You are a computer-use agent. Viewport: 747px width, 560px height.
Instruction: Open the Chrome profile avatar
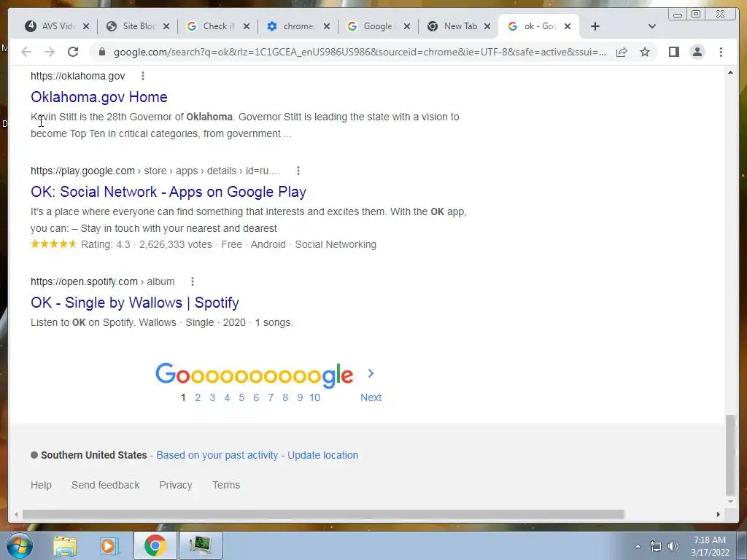point(697,52)
